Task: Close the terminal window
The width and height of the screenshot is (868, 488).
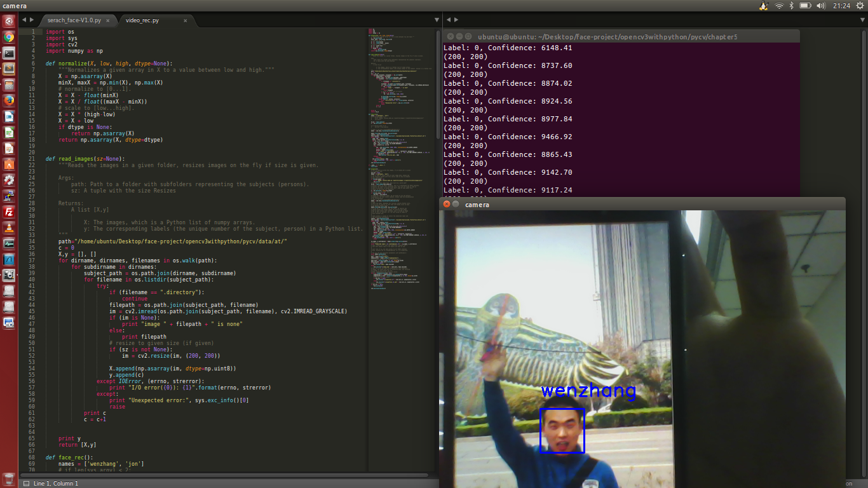Action: [449, 37]
